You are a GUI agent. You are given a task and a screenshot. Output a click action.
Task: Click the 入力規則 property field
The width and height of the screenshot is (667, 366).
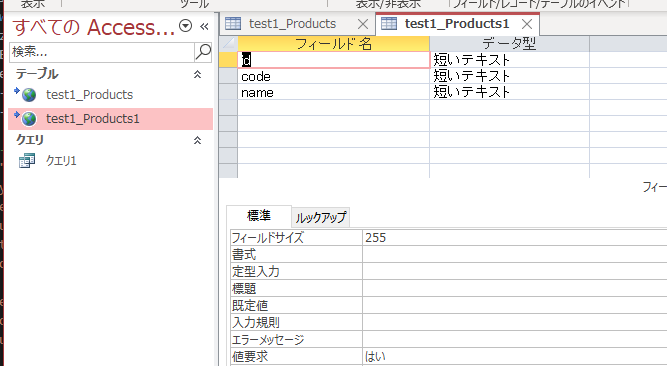(x=515, y=323)
